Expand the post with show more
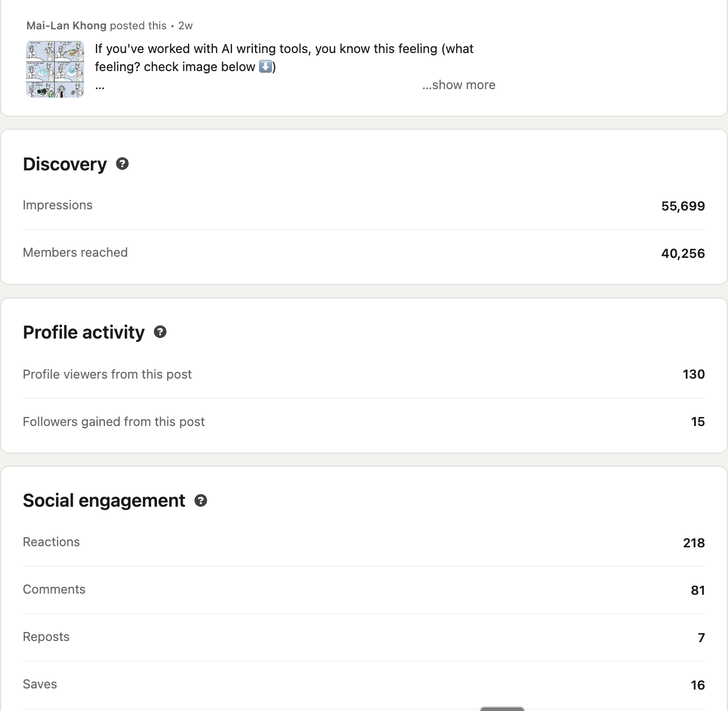728x711 pixels. point(458,85)
